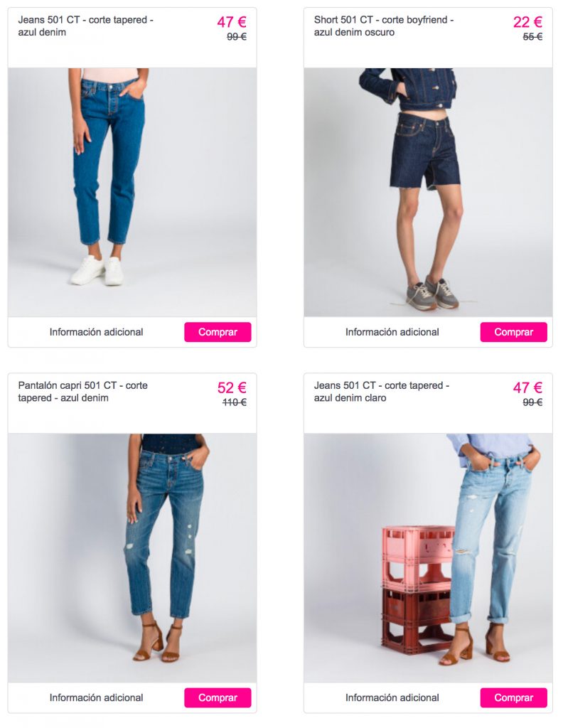This screenshot has width=563, height=728.
Task: Click Comprar for the Pantalón capri 501 CT
Action: click(x=218, y=697)
